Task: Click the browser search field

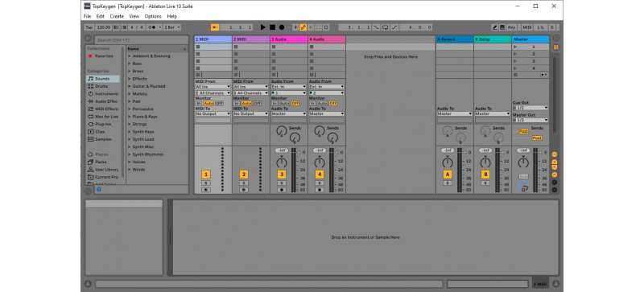Action: 142,40
